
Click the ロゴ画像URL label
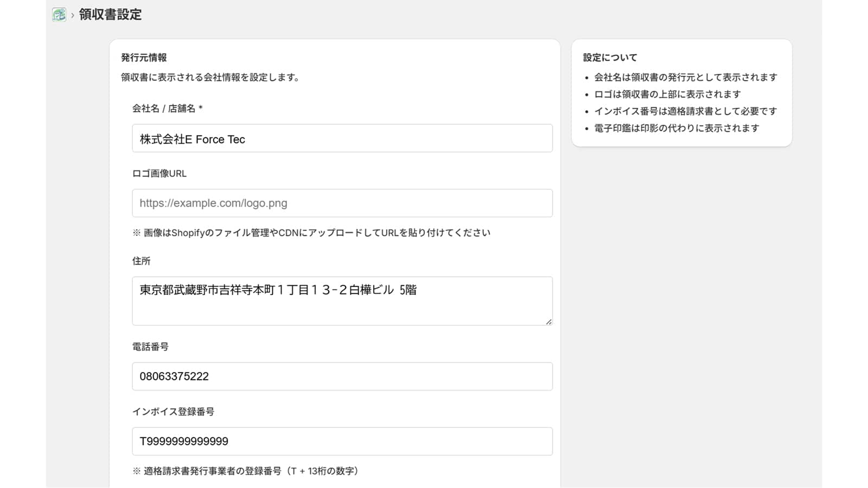coord(159,174)
